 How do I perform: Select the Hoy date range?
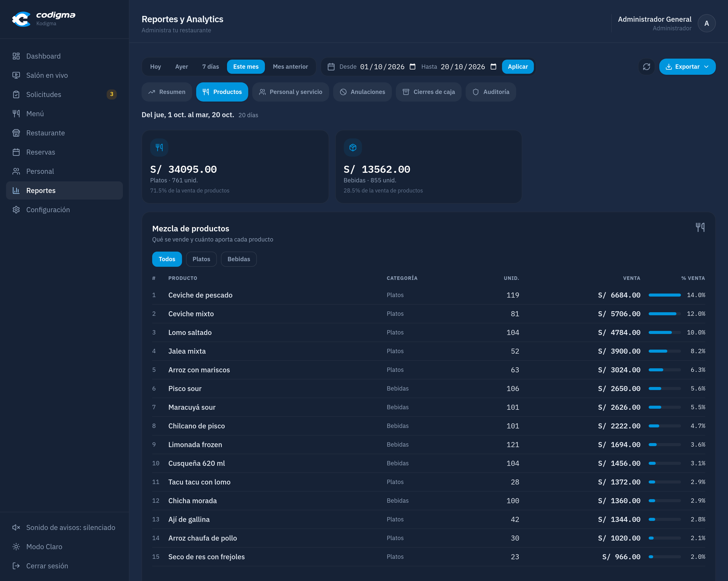(155, 67)
